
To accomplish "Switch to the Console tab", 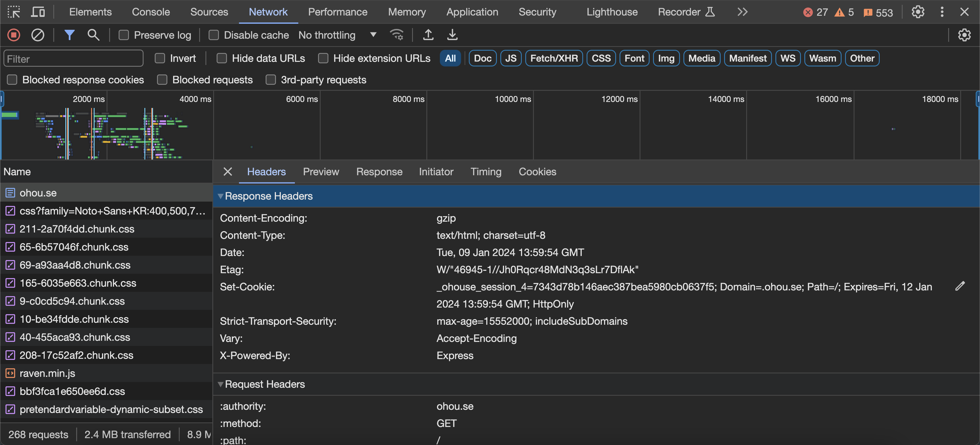I will tap(151, 12).
